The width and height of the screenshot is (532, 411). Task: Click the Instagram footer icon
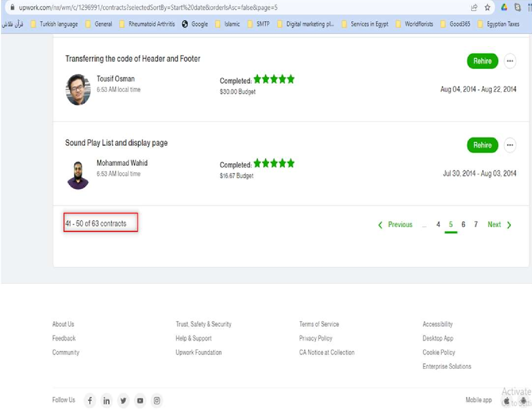157,401
